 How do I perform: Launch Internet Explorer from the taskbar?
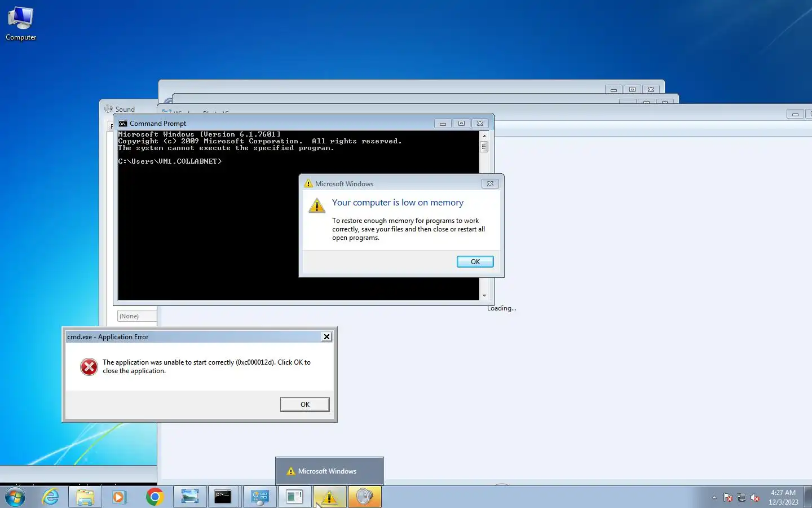point(51,497)
